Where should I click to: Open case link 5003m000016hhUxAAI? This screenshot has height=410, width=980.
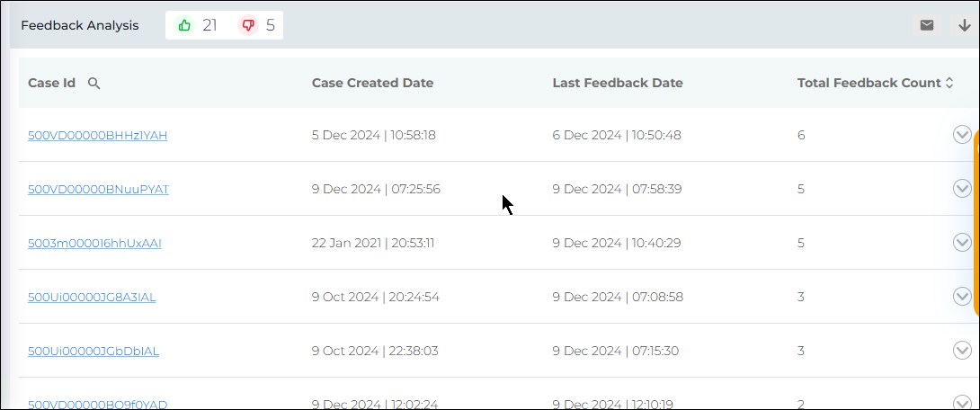(94, 244)
